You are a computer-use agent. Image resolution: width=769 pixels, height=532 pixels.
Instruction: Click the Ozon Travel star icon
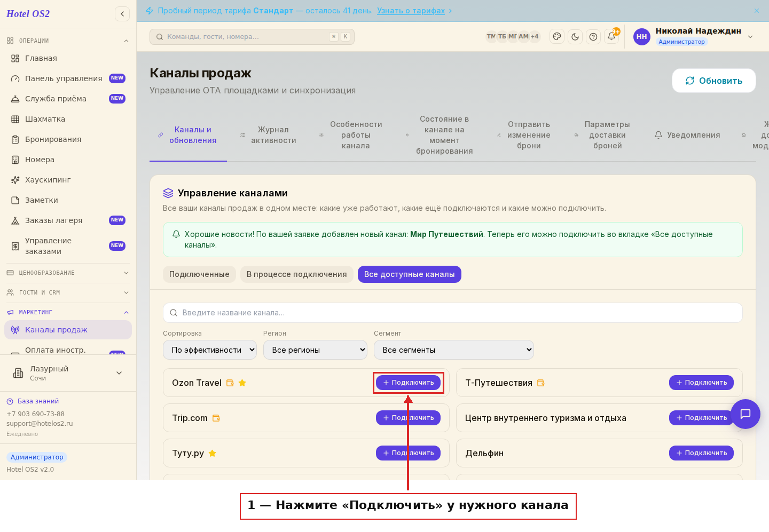click(242, 383)
